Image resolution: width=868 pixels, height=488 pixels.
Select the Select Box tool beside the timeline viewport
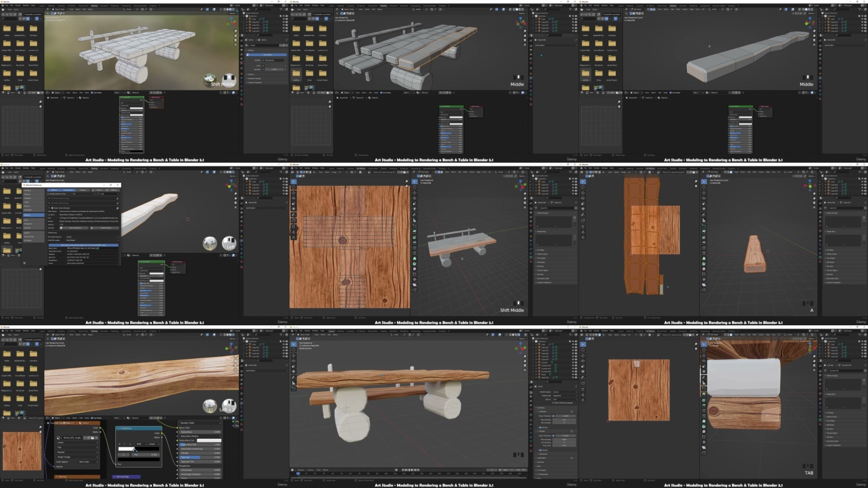[x=294, y=344]
